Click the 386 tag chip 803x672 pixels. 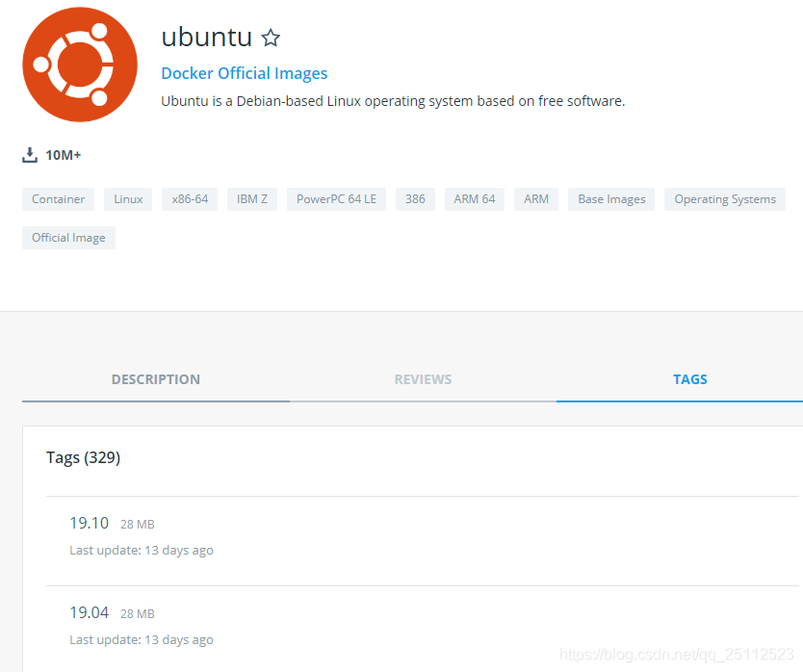pyautogui.click(x=415, y=199)
